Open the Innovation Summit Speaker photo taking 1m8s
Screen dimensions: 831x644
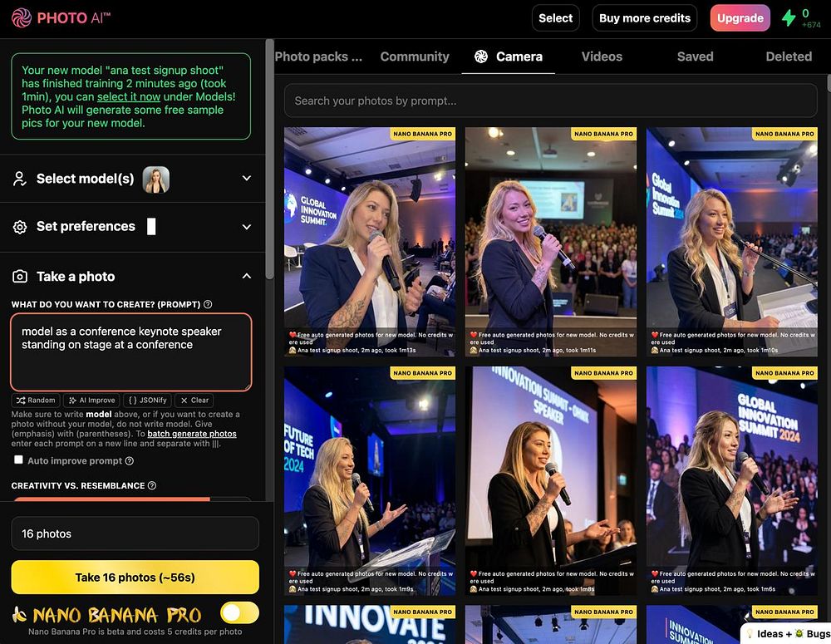[551, 481]
